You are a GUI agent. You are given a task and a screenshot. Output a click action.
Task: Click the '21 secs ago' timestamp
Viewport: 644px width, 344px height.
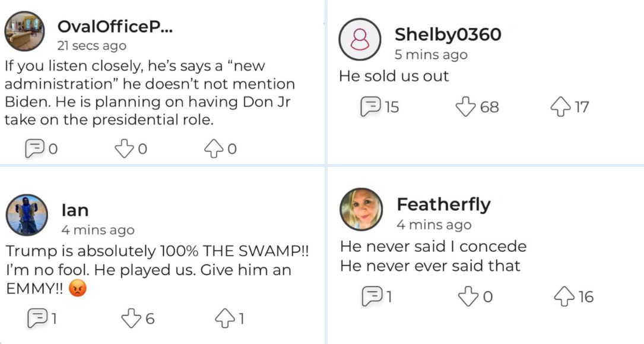[x=91, y=45]
